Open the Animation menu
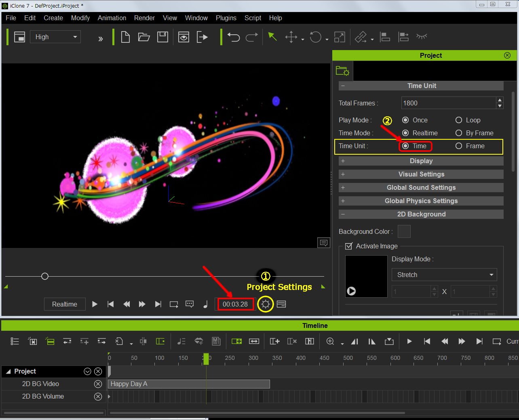Viewport: 519px width, 420px height. point(112,18)
